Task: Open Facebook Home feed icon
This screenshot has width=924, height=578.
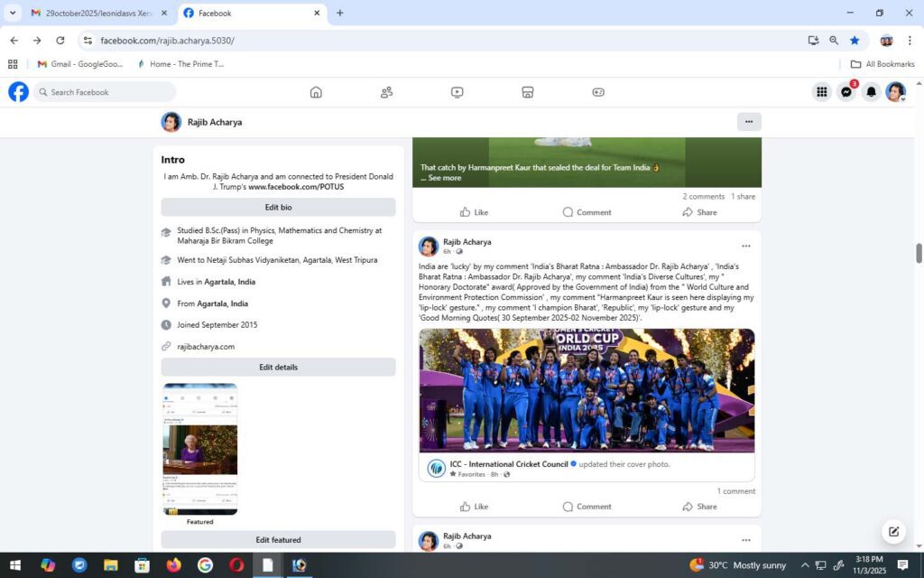Action: [x=316, y=92]
